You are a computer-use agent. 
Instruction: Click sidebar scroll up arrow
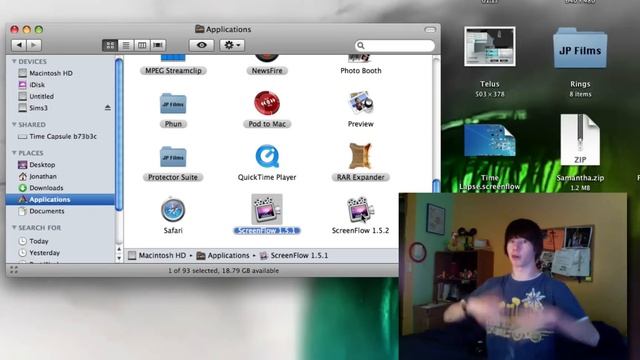119,249
